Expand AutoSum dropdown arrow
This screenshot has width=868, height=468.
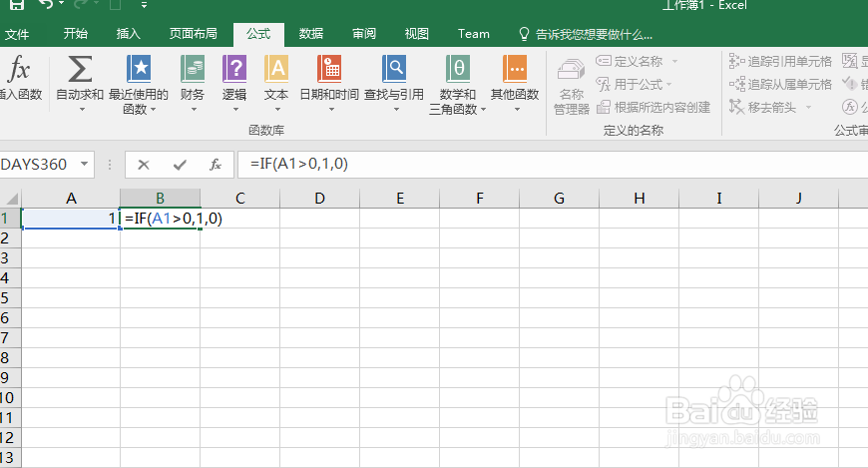pyautogui.click(x=82, y=110)
